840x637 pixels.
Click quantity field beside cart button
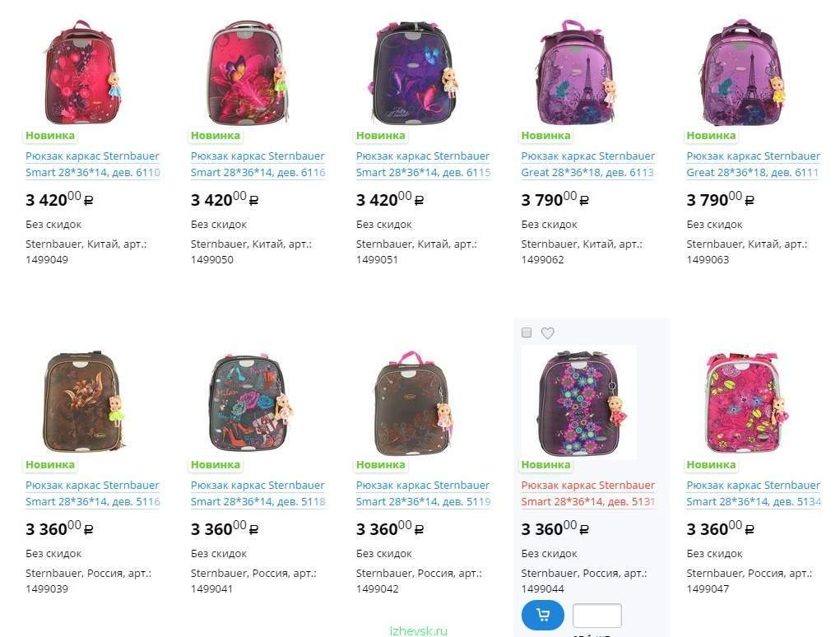596,616
